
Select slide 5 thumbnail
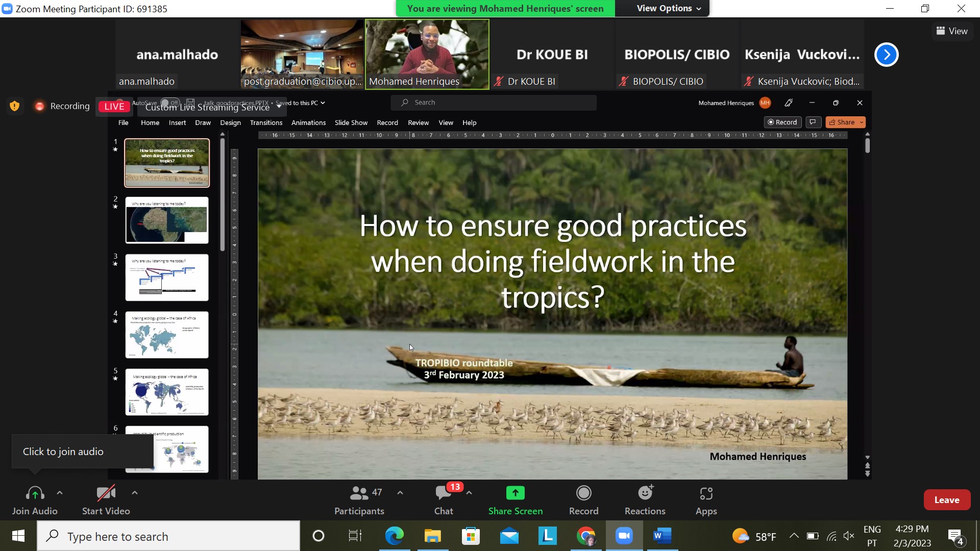pyautogui.click(x=167, y=392)
